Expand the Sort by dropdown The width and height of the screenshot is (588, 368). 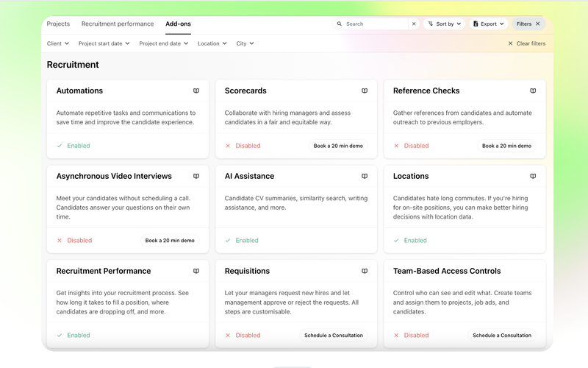click(x=445, y=24)
